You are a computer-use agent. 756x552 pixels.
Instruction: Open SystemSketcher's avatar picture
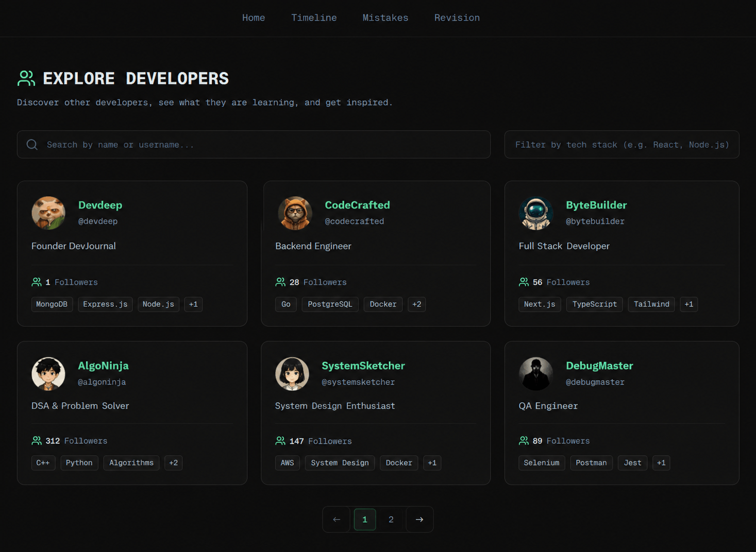[292, 374]
